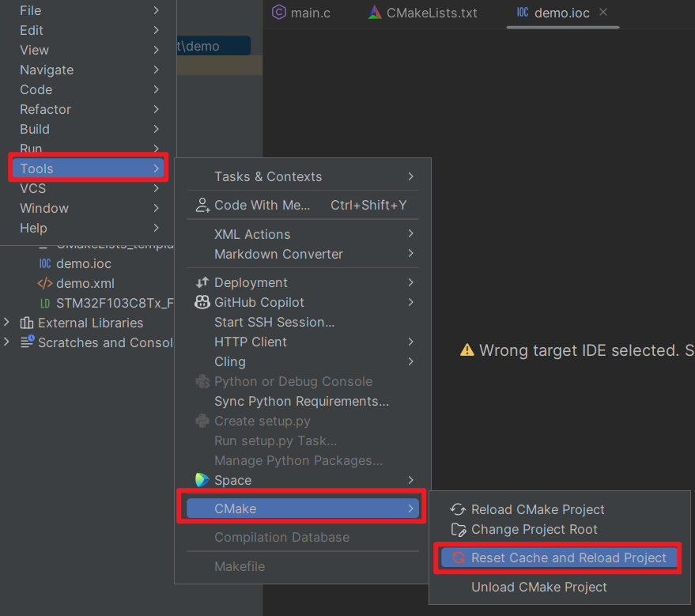Image resolution: width=695 pixels, height=616 pixels.
Task: Click the Code With Me person icon
Action: pos(202,205)
